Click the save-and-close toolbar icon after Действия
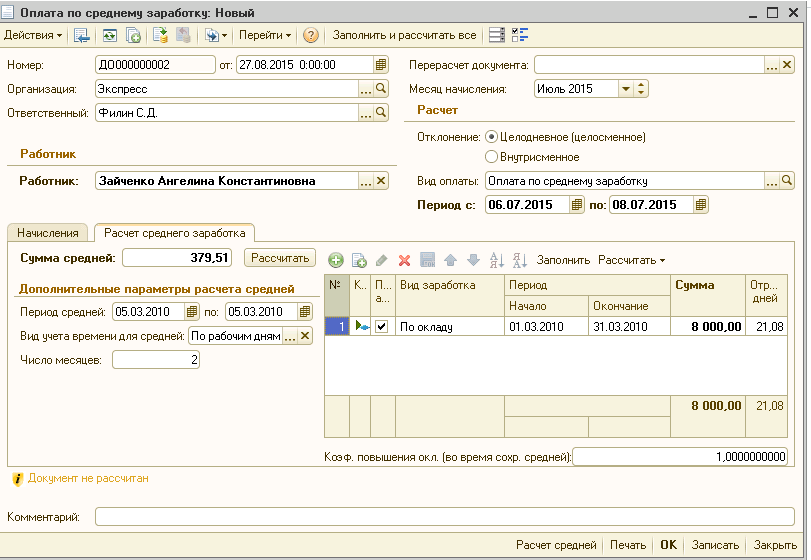The height and width of the screenshot is (560, 811). (x=82, y=35)
